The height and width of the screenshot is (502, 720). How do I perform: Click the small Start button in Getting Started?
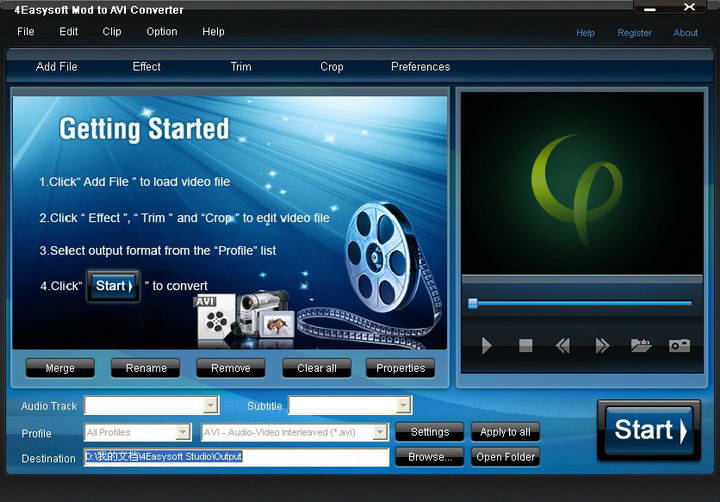point(113,286)
